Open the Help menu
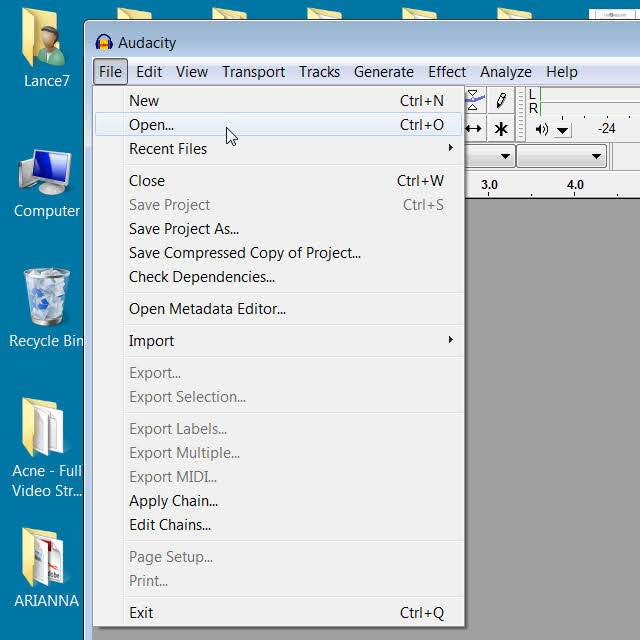This screenshot has height=640, width=640. (562, 72)
